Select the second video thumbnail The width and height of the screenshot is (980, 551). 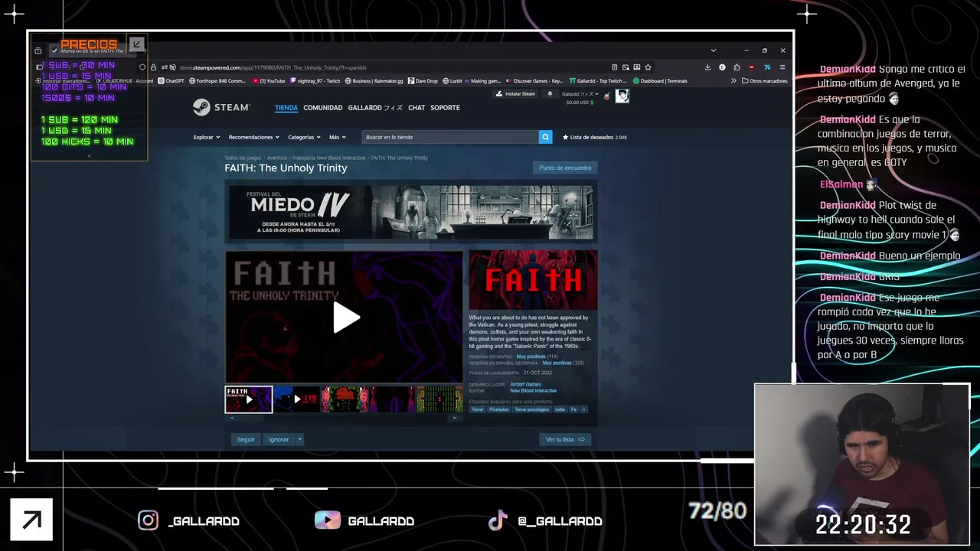[x=296, y=399]
